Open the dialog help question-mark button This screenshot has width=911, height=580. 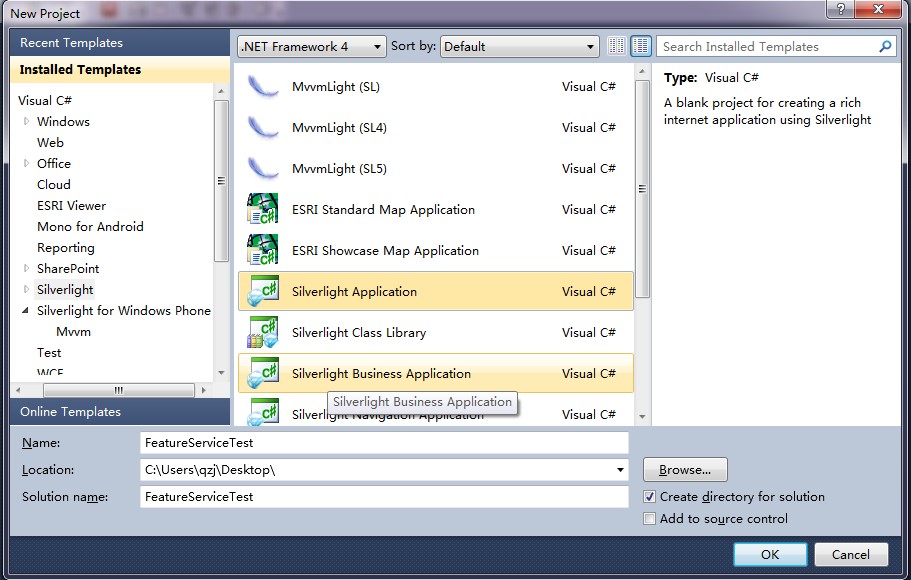point(840,8)
